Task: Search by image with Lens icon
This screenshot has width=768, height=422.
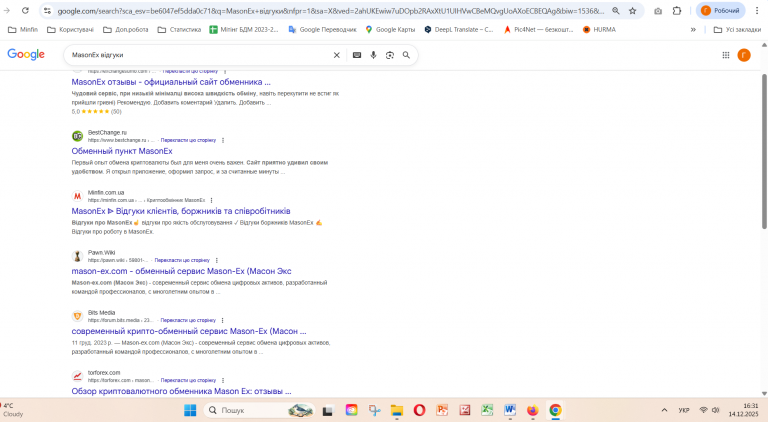Action: (x=390, y=55)
